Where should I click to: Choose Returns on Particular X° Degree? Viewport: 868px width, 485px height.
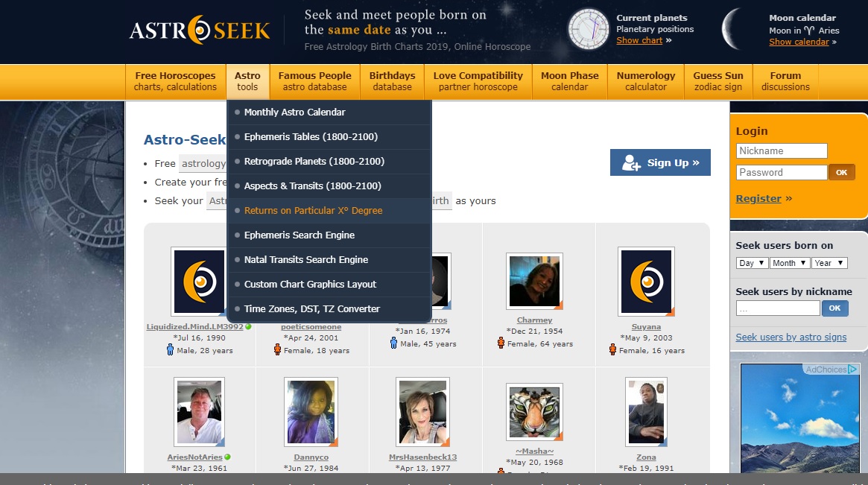pos(313,211)
